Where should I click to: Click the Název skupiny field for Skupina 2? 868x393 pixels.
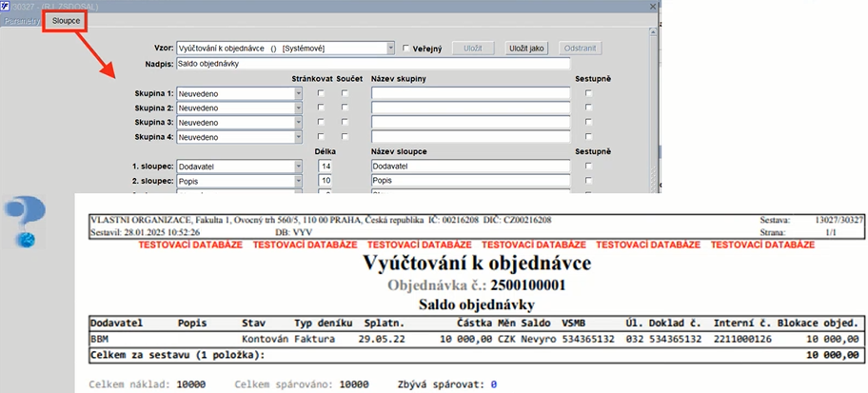click(x=470, y=108)
